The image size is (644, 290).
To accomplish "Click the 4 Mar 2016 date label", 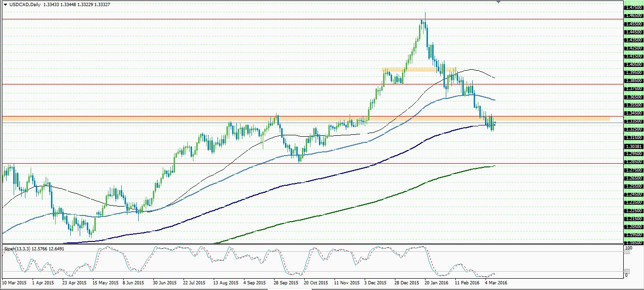I will click(x=495, y=283).
